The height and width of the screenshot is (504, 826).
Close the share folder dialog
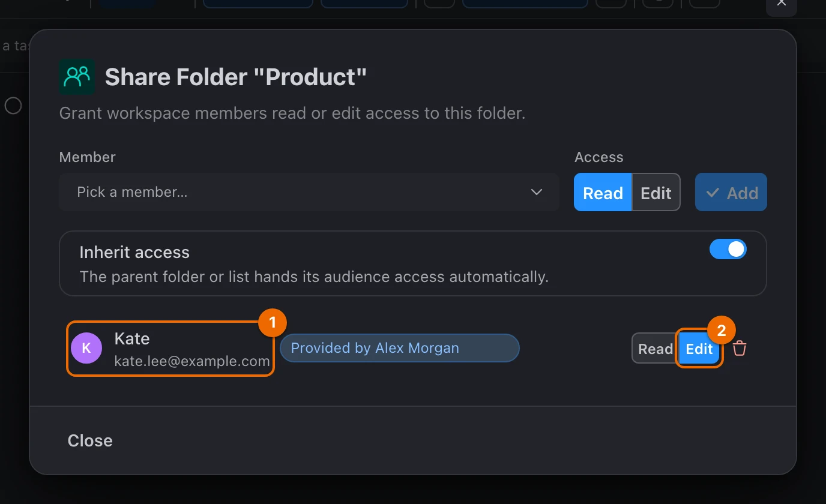pos(90,440)
